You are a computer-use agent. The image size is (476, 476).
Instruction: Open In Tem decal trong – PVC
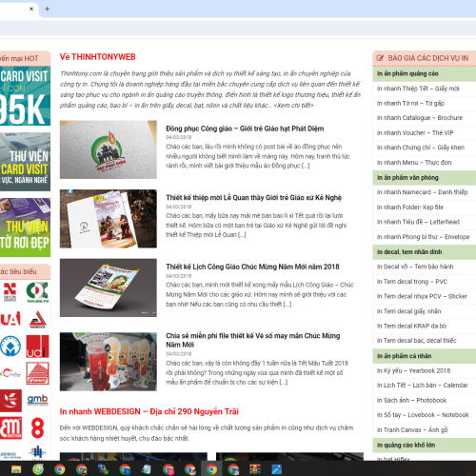(412, 282)
